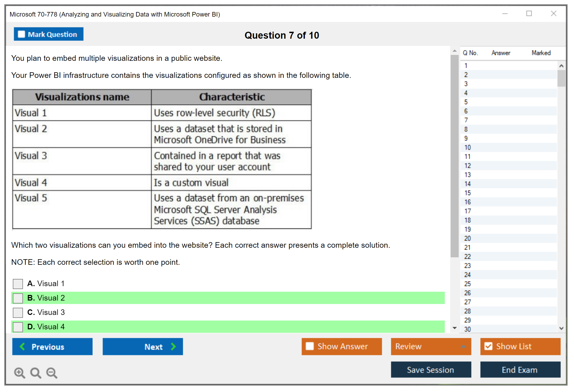Select question 25 in the list
Image resolution: width=574 pixels, height=392 pixels.
click(x=467, y=284)
